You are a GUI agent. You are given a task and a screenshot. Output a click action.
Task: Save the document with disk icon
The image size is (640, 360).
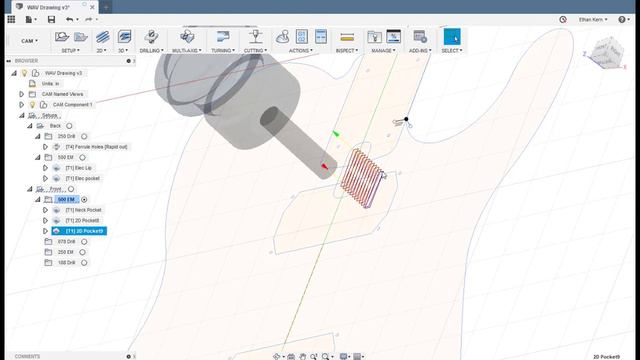pos(51,19)
